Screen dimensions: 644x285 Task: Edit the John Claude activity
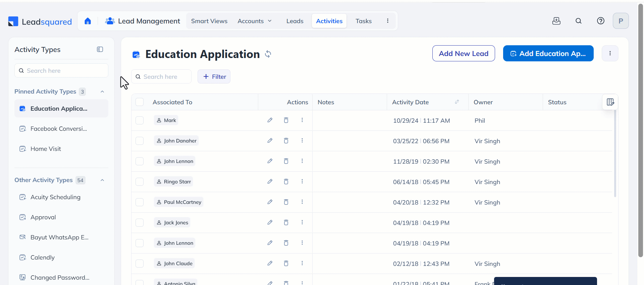[270, 263]
